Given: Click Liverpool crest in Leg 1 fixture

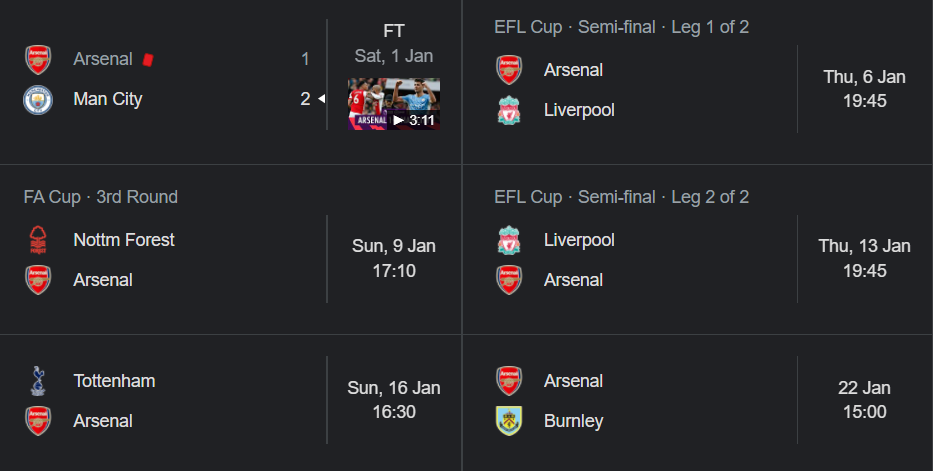Looking at the screenshot, I should click(509, 110).
